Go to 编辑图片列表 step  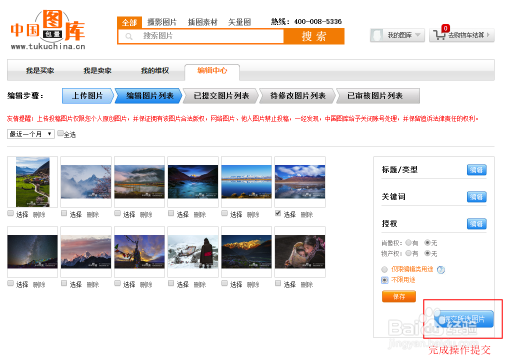pyautogui.click(x=149, y=96)
